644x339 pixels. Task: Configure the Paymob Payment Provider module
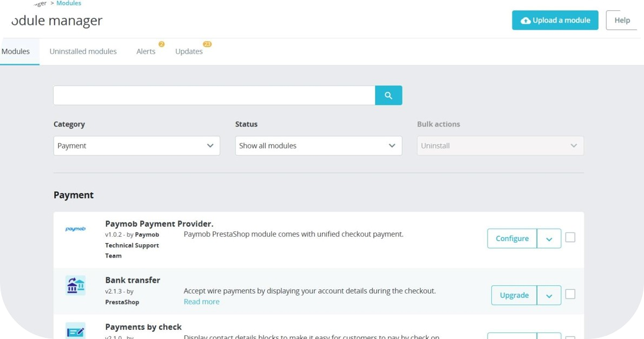coord(512,239)
